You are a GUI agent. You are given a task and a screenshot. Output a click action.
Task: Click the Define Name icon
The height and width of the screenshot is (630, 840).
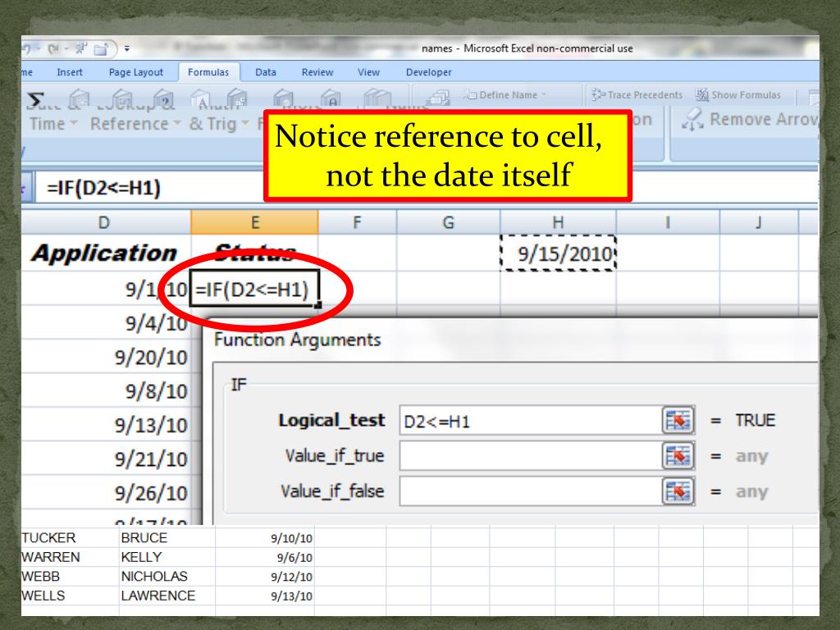click(470, 95)
